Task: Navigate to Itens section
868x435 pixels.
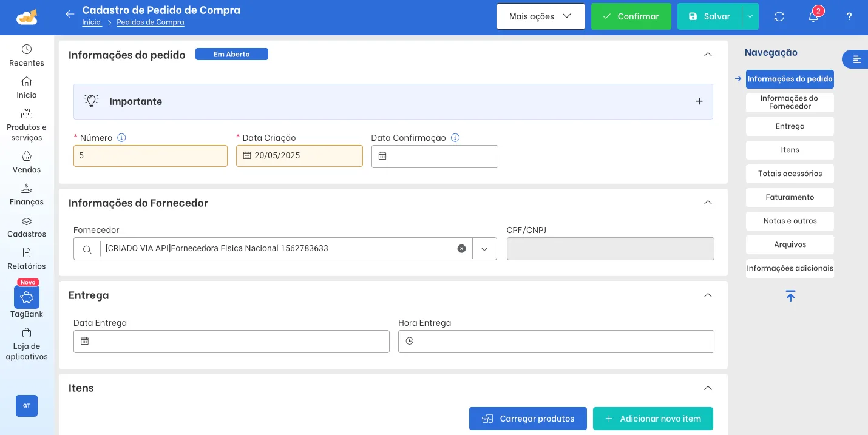Action: pos(790,150)
